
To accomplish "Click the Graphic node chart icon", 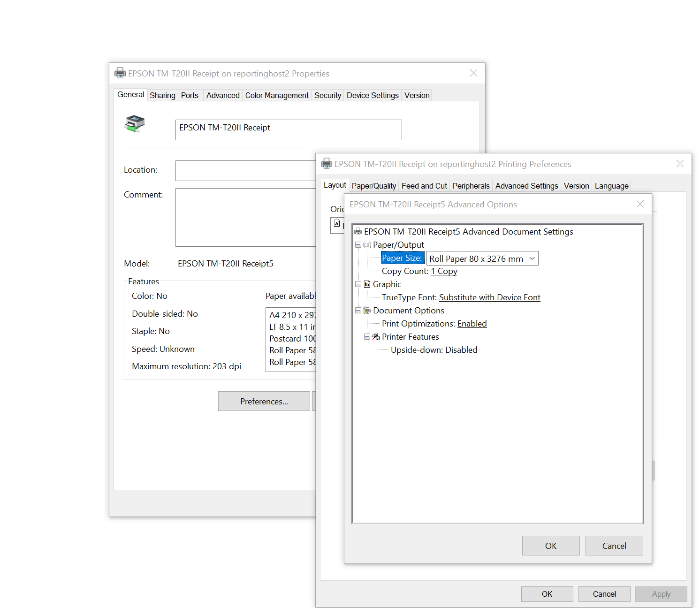I will [367, 284].
